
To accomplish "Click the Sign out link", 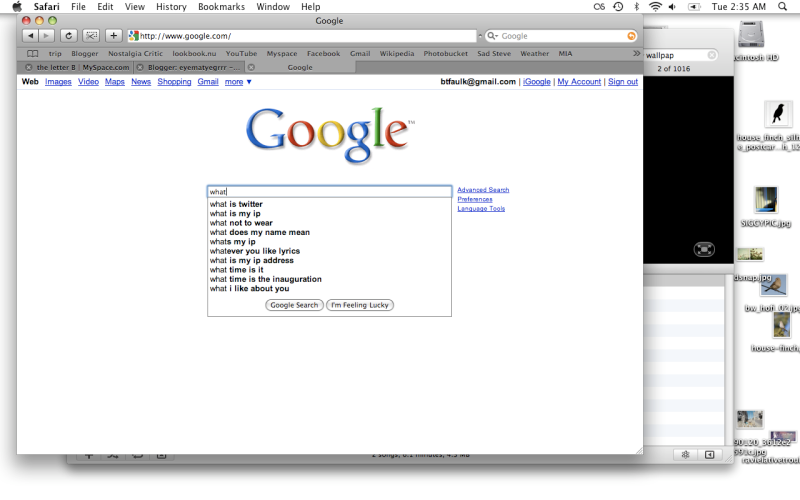I will pos(623,82).
